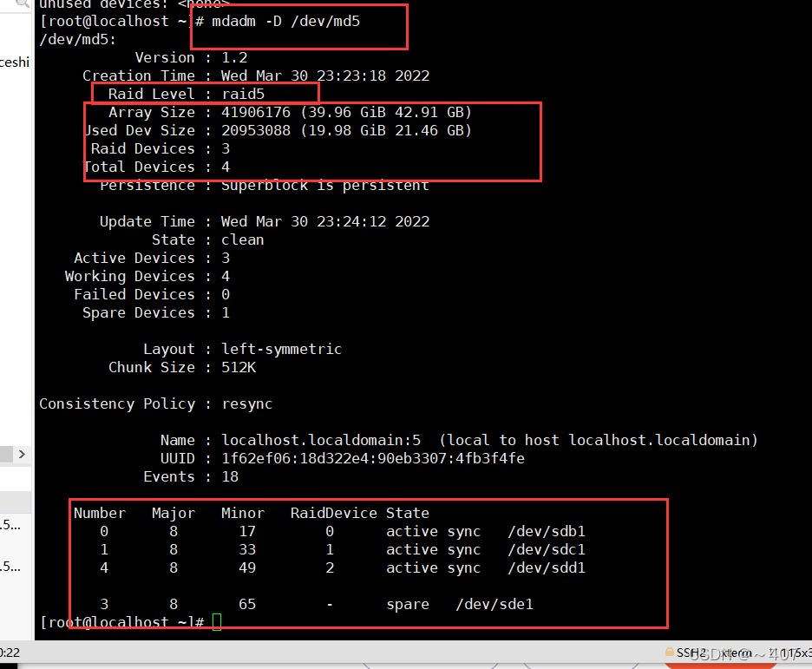The image size is (812, 669).
Task: Expand the sidebar using the right arrow chevron
Action: [23, 454]
